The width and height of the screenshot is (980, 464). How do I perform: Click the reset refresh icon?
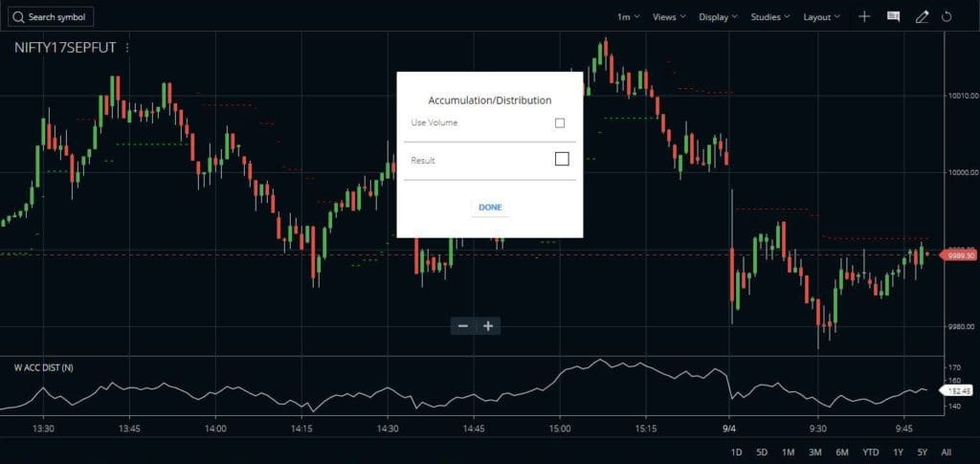coord(947,17)
